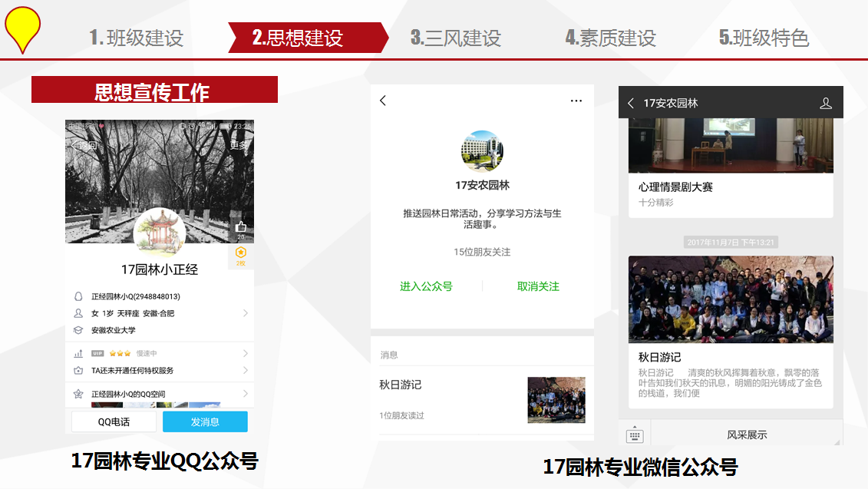
Task: Click the yellow map pin icon
Action: (23, 26)
